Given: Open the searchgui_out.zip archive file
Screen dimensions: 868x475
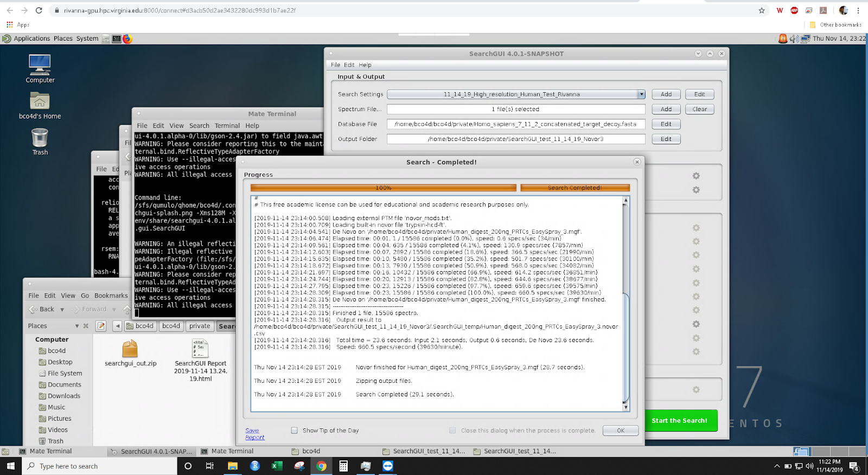Looking at the screenshot, I should pyautogui.click(x=130, y=349).
